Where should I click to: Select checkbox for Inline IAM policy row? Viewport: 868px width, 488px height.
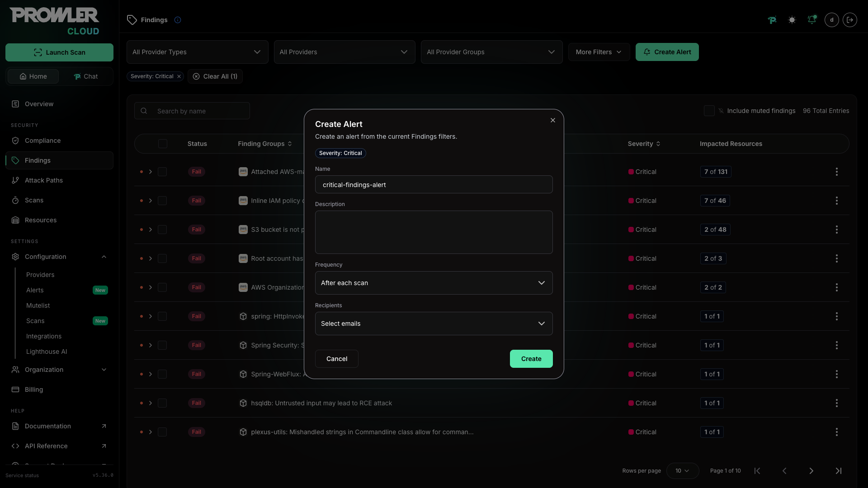(x=162, y=201)
